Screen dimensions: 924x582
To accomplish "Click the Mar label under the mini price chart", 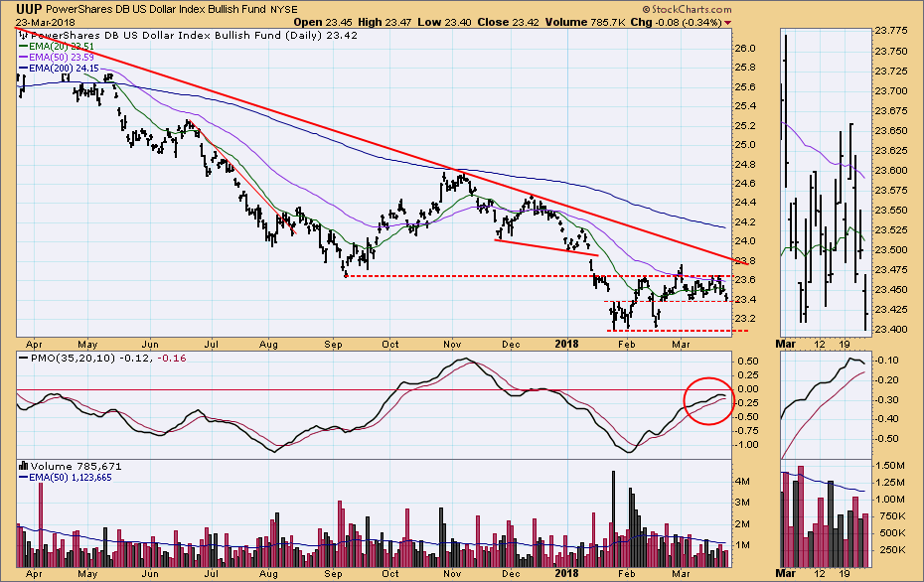I will coord(786,344).
